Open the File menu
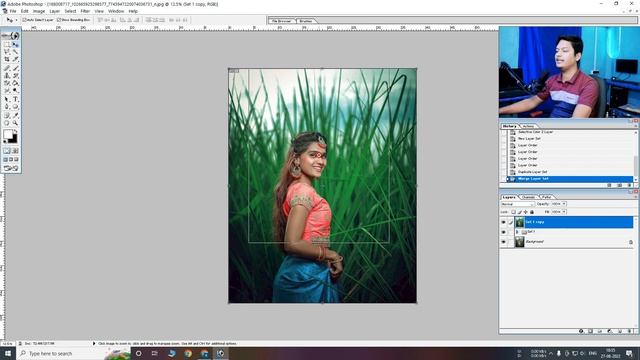Image resolution: width=640 pixels, height=360 pixels. (13, 11)
